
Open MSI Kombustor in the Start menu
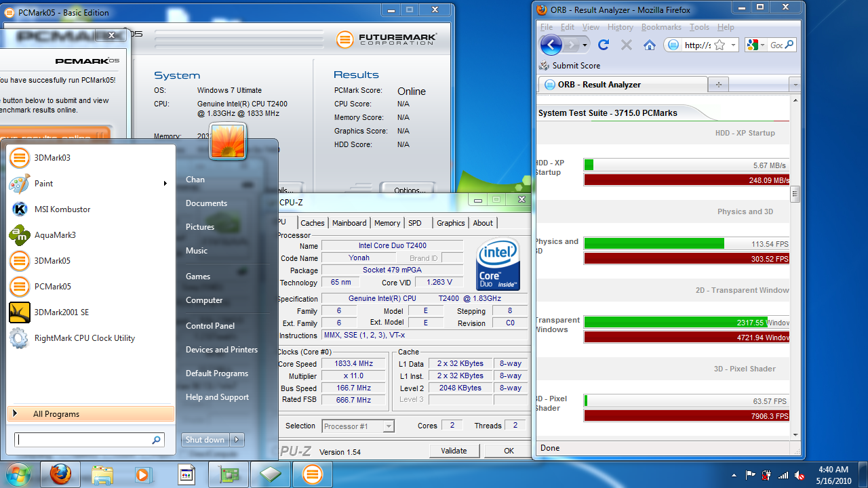click(x=91, y=209)
